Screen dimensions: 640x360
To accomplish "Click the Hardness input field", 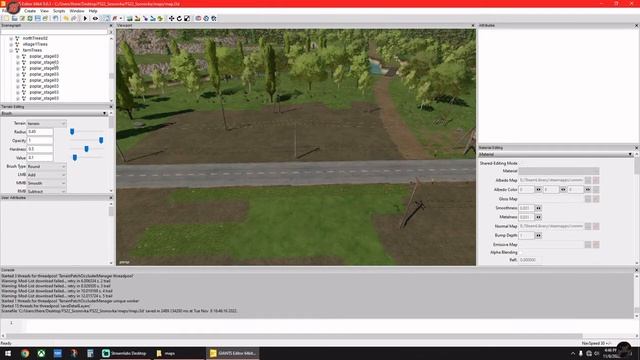I will (40, 149).
